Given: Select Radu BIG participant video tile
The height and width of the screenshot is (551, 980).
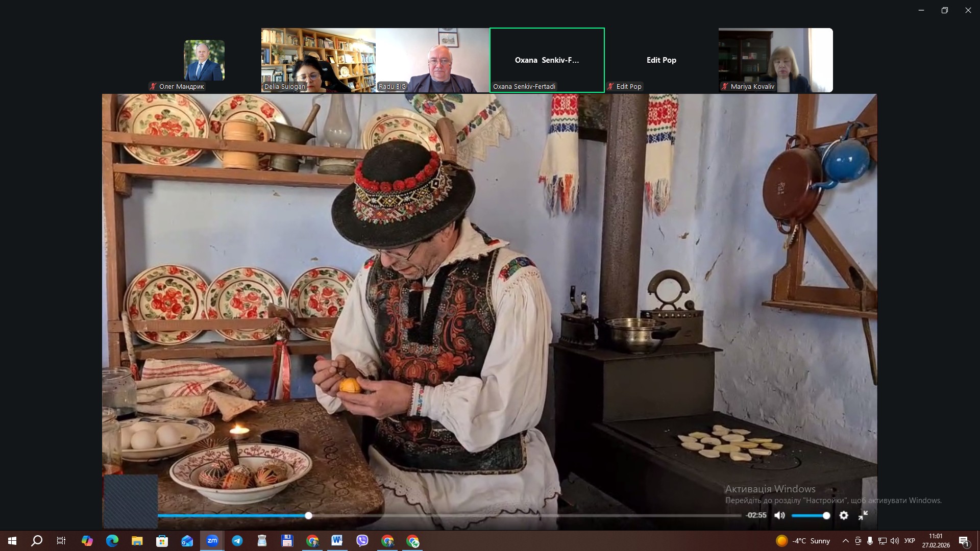Looking at the screenshot, I should (432, 60).
